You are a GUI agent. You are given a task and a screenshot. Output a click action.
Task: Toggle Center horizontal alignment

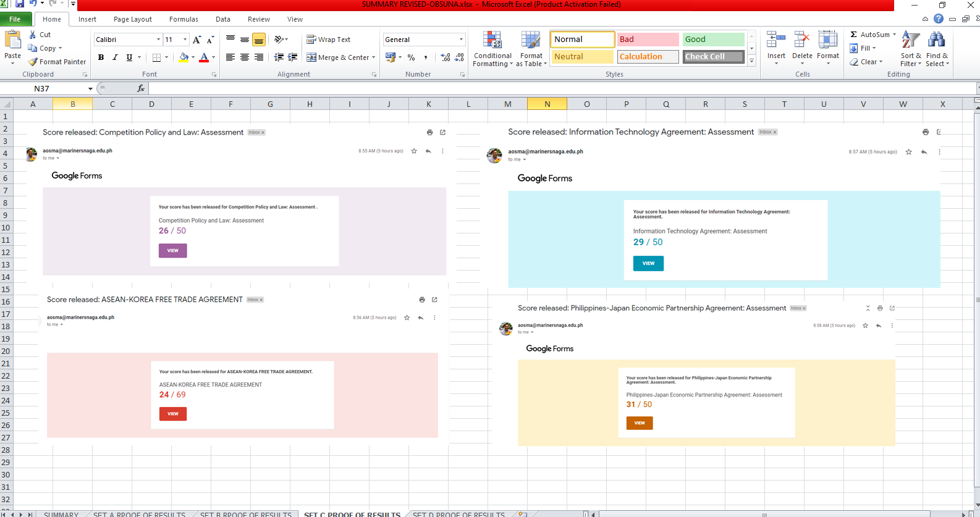(245, 57)
